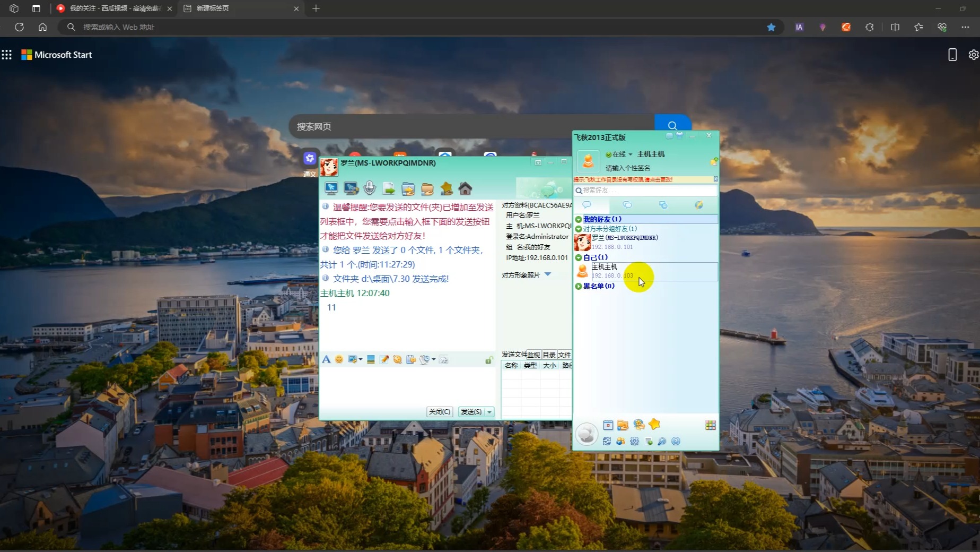Viewport: 980px width, 552px height.
Task: Open the clipboard paste icon in the input toolbar
Action: tap(410, 359)
